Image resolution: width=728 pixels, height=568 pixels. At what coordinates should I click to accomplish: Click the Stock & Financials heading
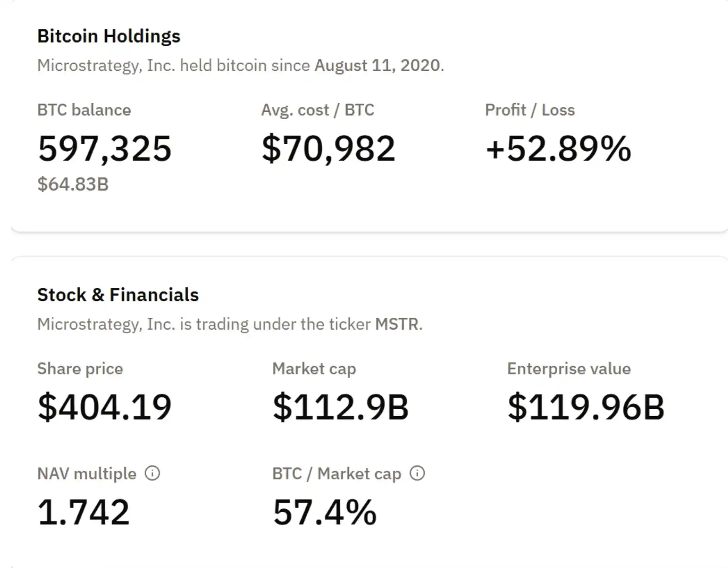(x=118, y=295)
